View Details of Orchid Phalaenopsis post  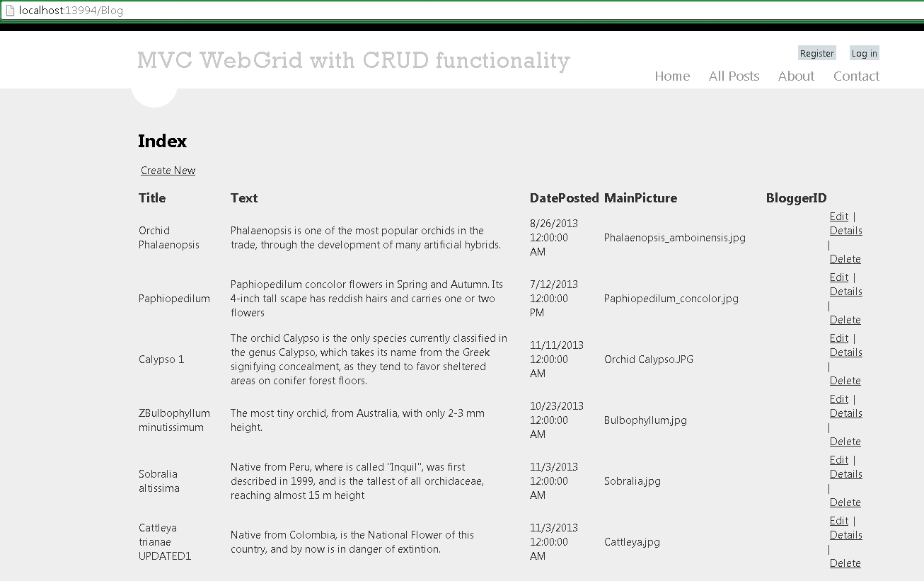click(846, 231)
